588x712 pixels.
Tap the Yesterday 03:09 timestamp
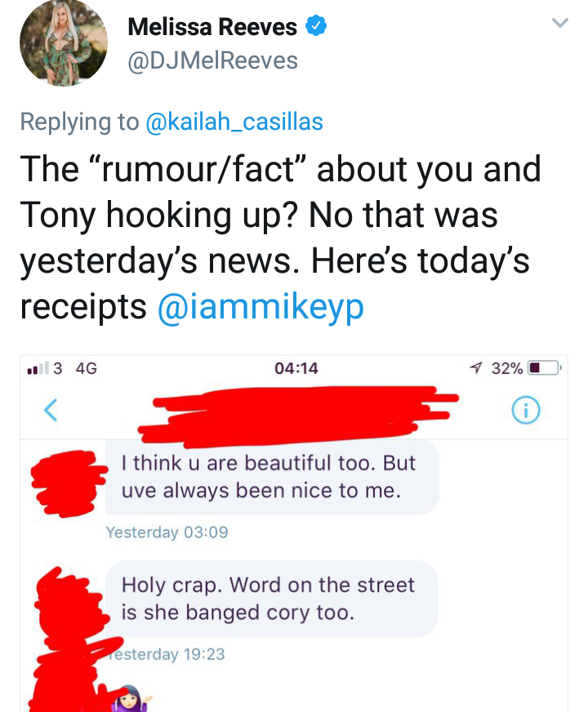tap(167, 532)
